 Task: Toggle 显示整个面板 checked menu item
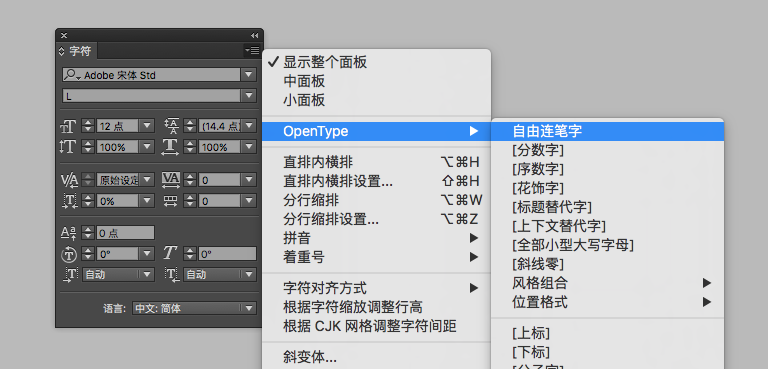tap(376, 62)
